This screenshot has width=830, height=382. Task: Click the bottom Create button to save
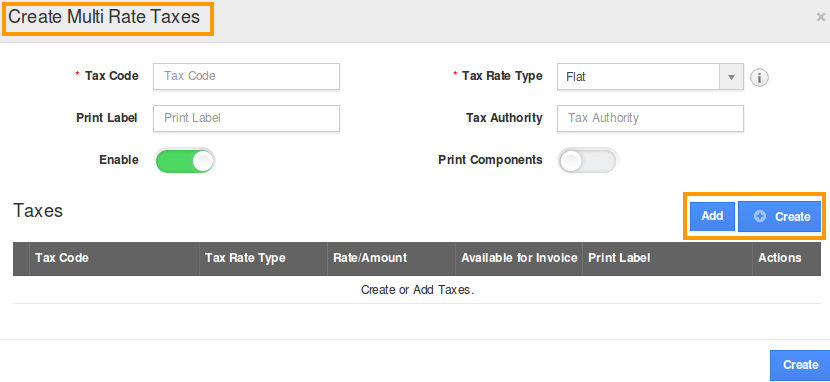tap(800, 365)
